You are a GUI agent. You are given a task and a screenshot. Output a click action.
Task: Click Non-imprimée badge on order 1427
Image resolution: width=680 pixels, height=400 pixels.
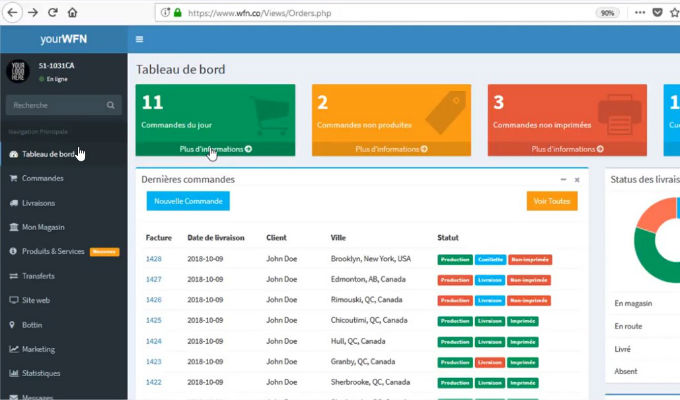529,280
